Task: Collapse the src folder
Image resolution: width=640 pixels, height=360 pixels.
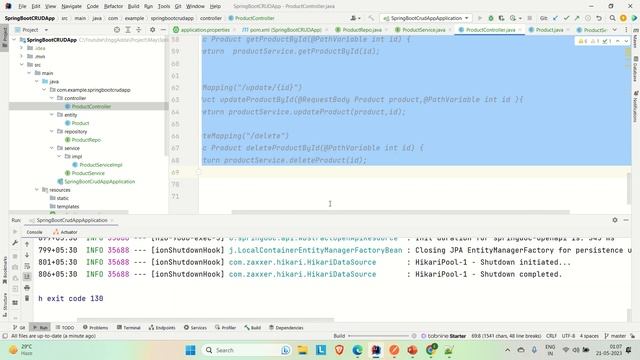Action: coord(22,64)
